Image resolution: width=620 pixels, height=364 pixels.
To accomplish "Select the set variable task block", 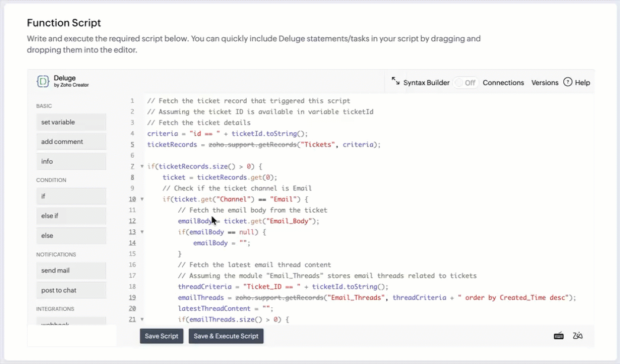I will point(71,122).
